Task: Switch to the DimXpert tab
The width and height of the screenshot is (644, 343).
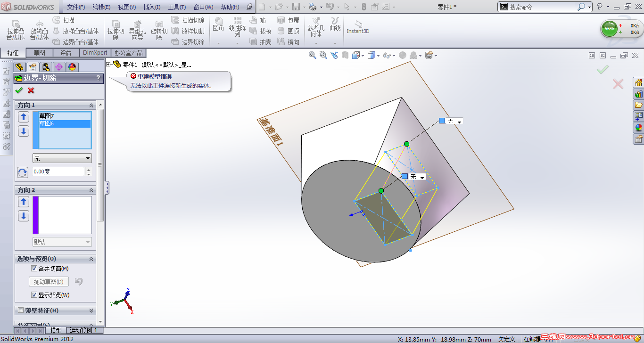Action: tap(95, 53)
